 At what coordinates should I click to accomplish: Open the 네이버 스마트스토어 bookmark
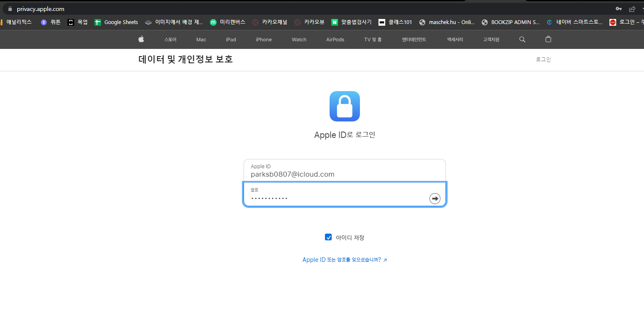coord(574,22)
